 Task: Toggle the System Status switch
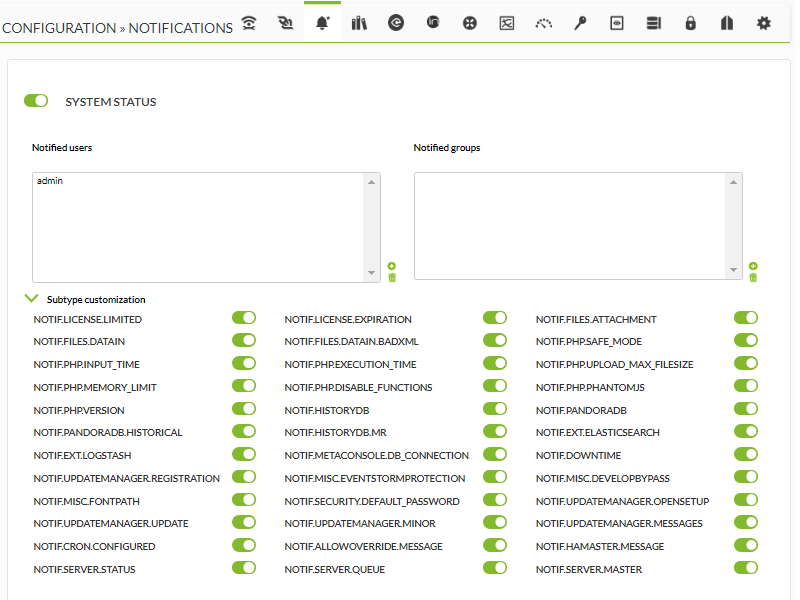tap(36, 101)
